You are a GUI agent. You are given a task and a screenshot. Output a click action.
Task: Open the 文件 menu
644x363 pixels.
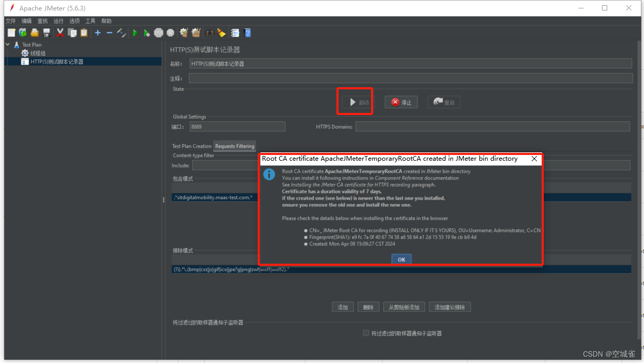point(10,21)
